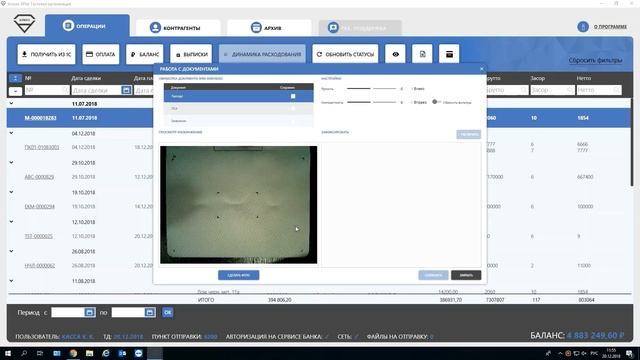Click the № filter input field
640x360 pixels.
[x=47, y=90]
